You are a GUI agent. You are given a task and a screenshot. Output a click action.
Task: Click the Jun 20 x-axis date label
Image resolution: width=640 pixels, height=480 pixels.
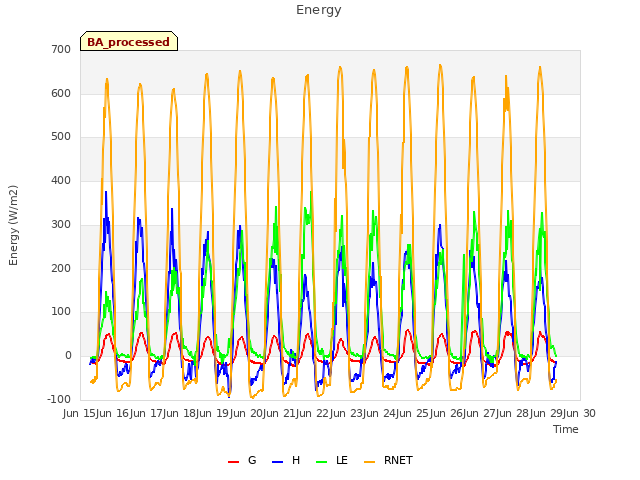point(245,413)
